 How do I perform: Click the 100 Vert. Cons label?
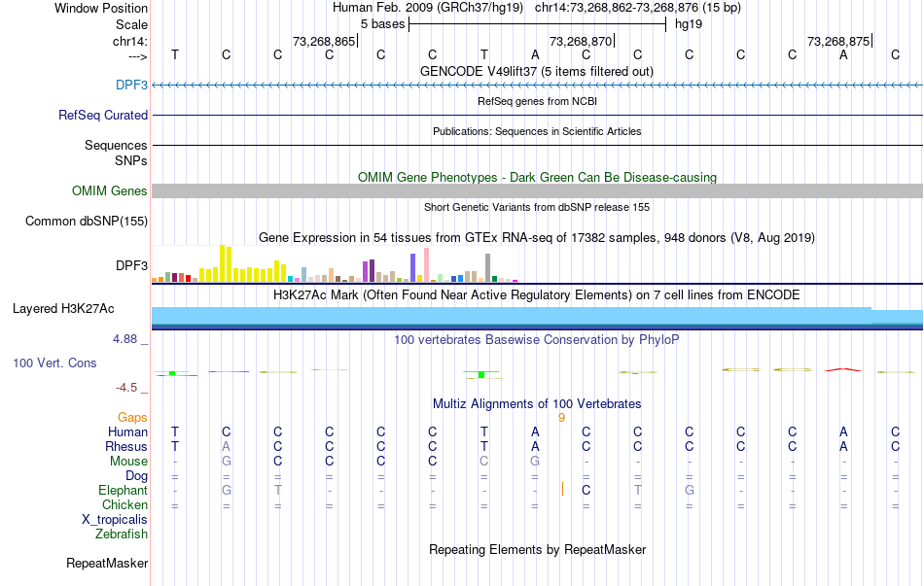tap(54, 362)
